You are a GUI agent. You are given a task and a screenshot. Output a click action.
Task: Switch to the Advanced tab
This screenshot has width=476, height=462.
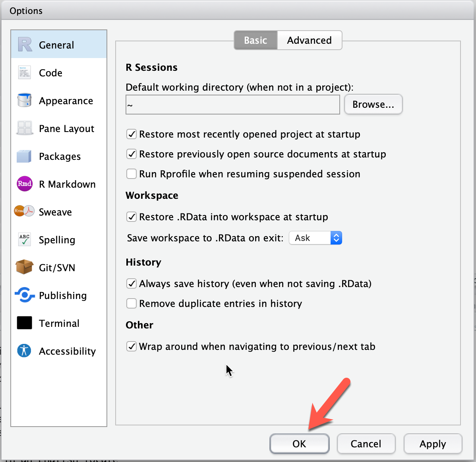(310, 40)
